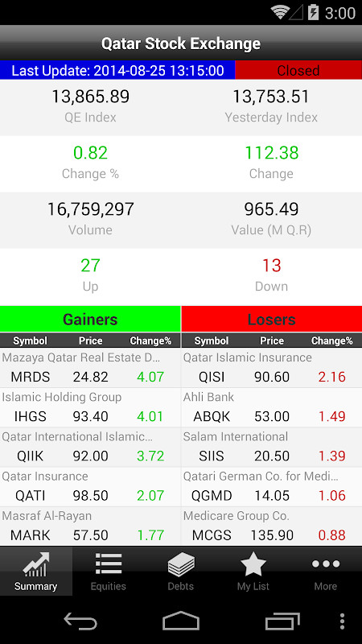362x644 pixels.
Task: Open Qatar Islamic Insurance QISI row
Action: pos(272,368)
